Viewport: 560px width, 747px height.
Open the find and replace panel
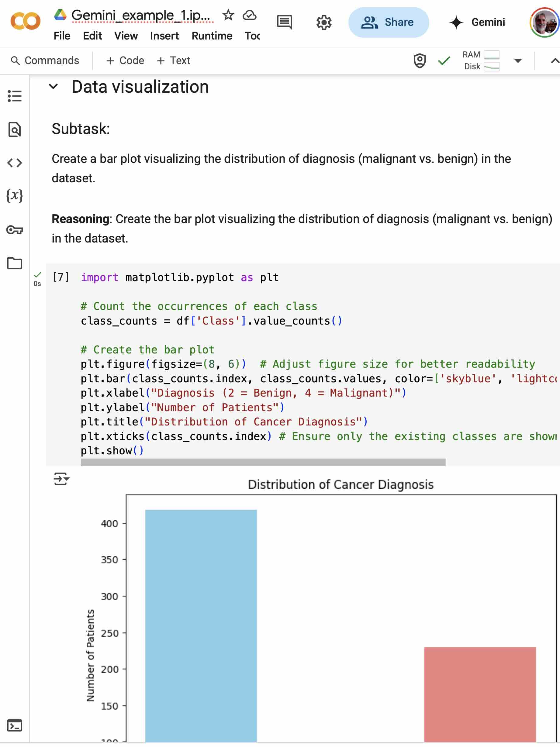click(x=15, y=130)
